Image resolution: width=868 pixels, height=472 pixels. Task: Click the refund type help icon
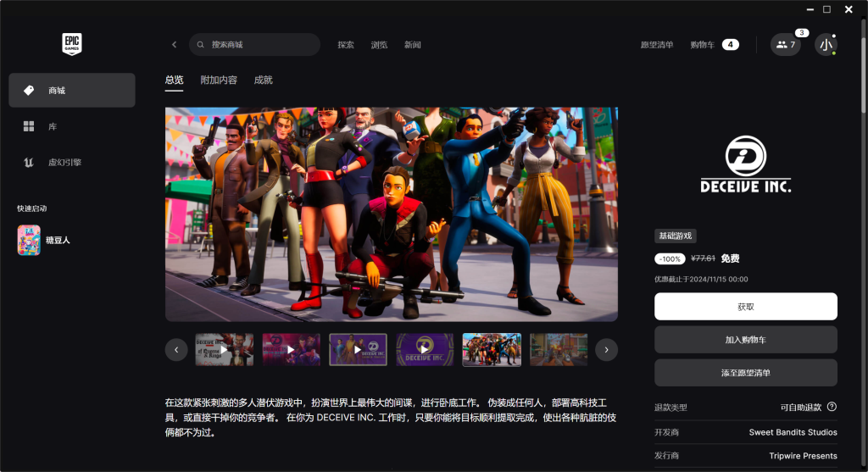pos(832,407)
